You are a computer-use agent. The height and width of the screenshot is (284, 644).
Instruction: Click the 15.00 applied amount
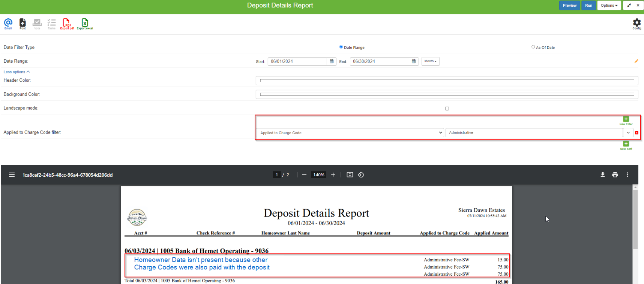(503, 260)
